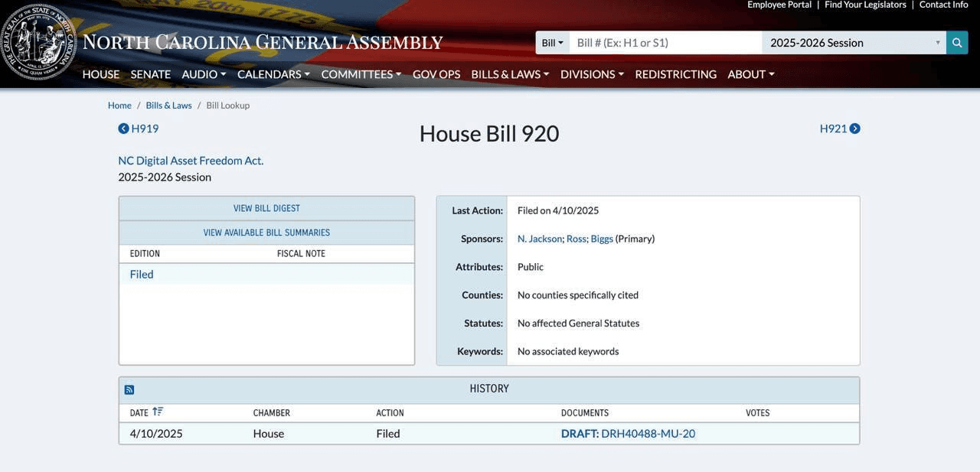
Task: Click '2025-2026 Session' text under bill title
Action: point(165,177)
